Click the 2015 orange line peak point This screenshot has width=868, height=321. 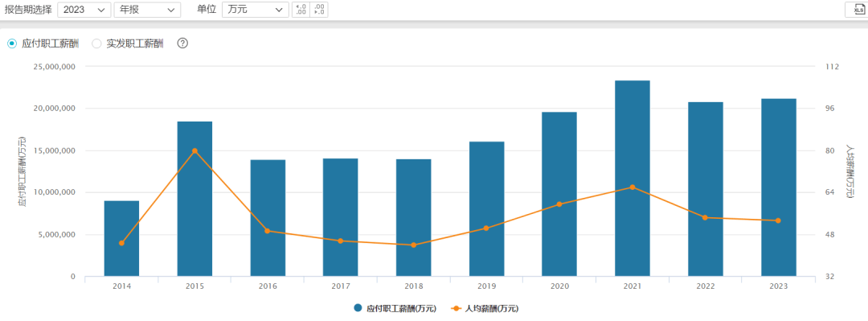click(x=194, y=150)
